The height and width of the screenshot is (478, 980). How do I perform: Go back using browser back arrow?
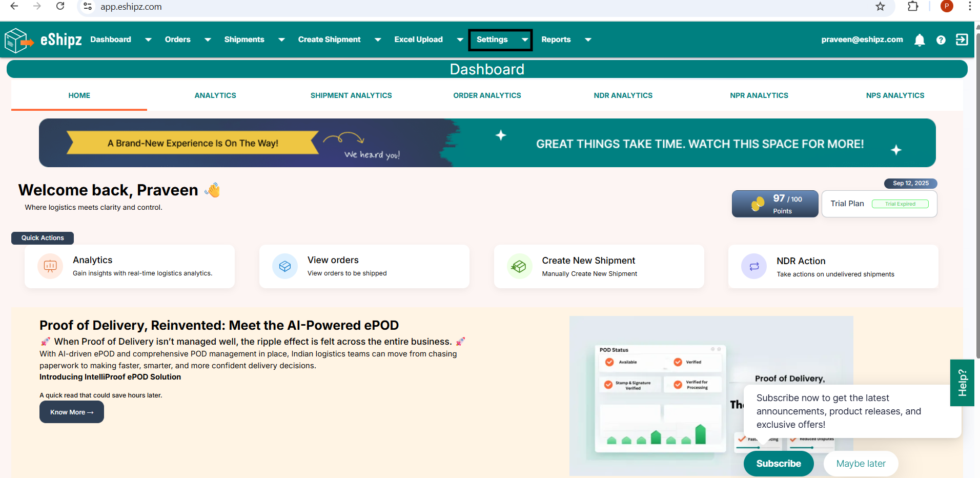pos(14,6)
